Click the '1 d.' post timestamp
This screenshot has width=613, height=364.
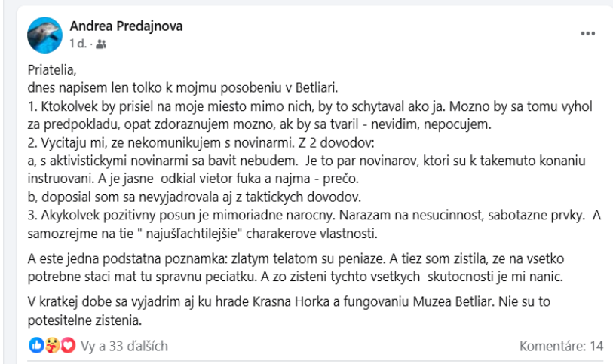click(78, 44)
